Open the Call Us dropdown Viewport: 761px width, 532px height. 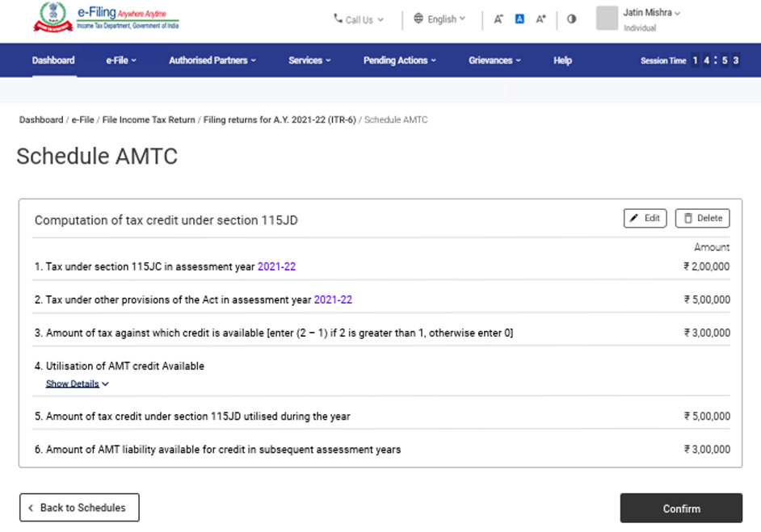click(x=359, y=19)
